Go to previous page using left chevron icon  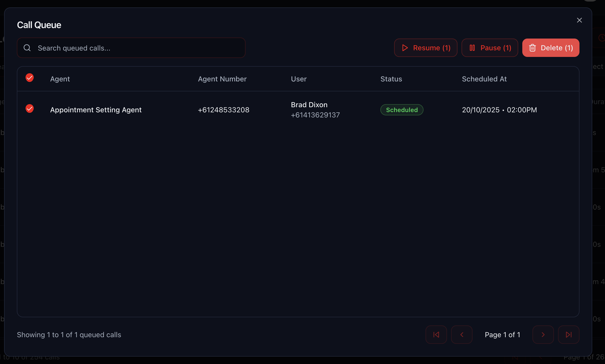pos(462,335)
